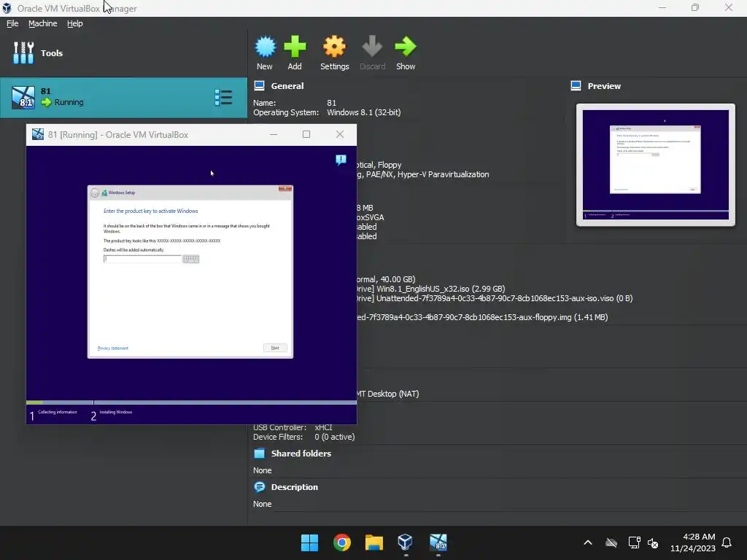
Task: Launch Google Chrome from taskbar
Action: (341, 542)
